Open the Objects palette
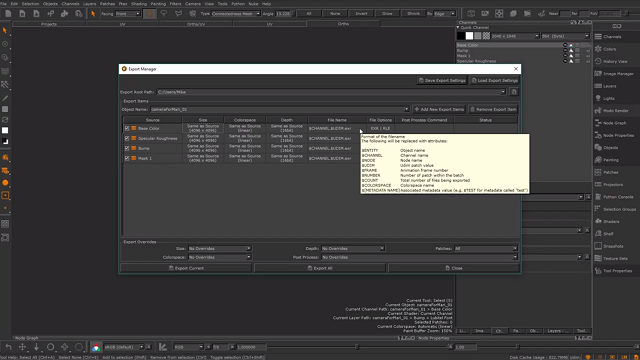640x360 pixels. (x=610, y=148)
